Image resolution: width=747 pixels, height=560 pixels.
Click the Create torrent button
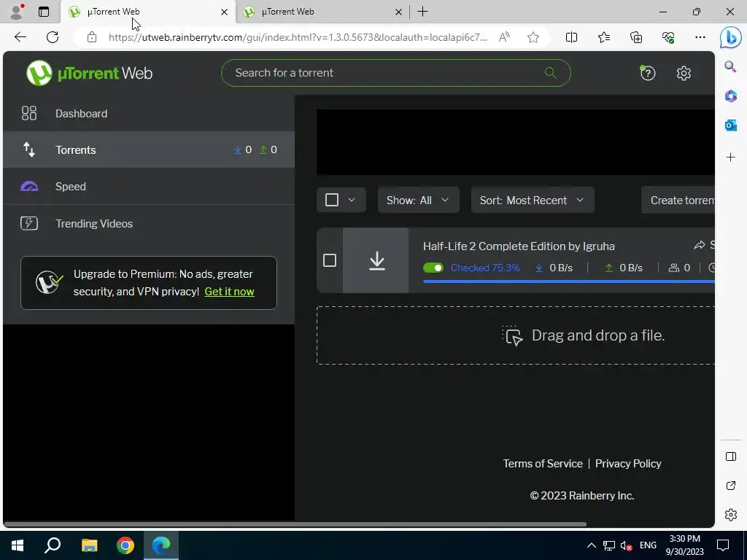(x=678, y=200)
